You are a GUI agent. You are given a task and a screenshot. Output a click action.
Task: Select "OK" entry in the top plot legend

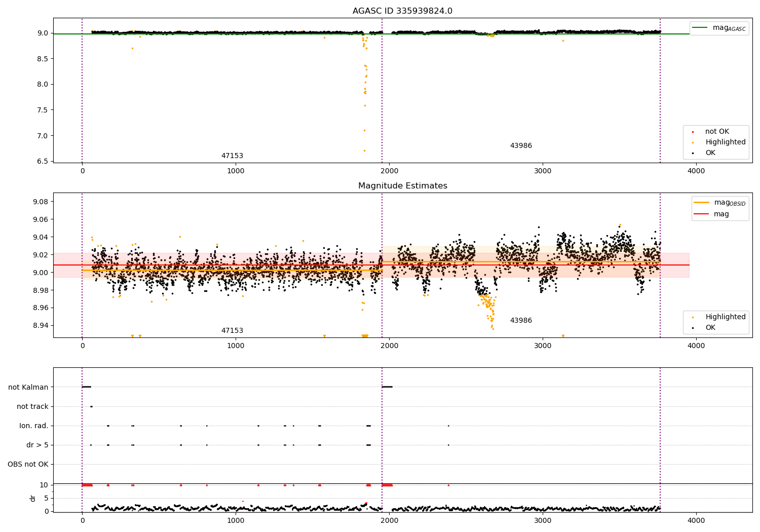coord(710,153)
